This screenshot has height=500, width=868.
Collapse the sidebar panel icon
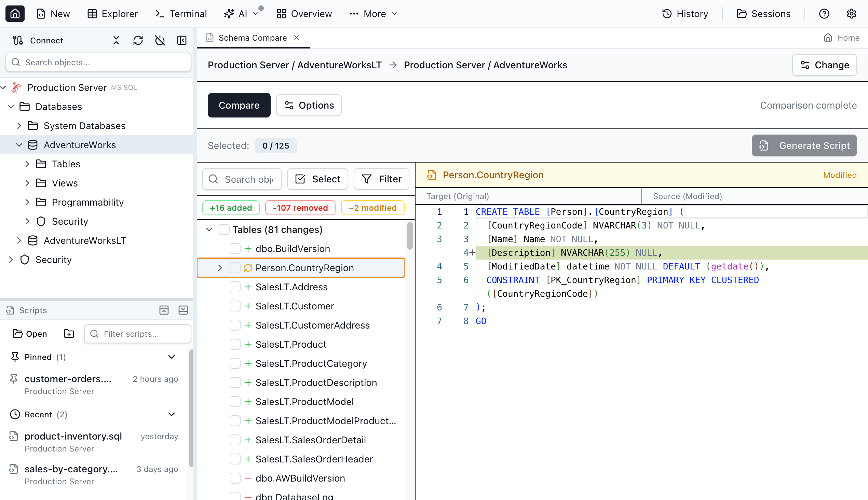[182, 41]
